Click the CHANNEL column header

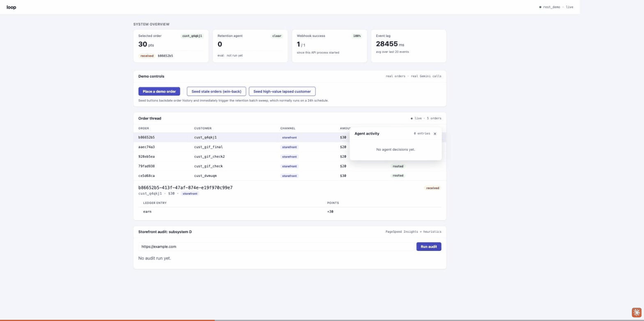(288, 128)
